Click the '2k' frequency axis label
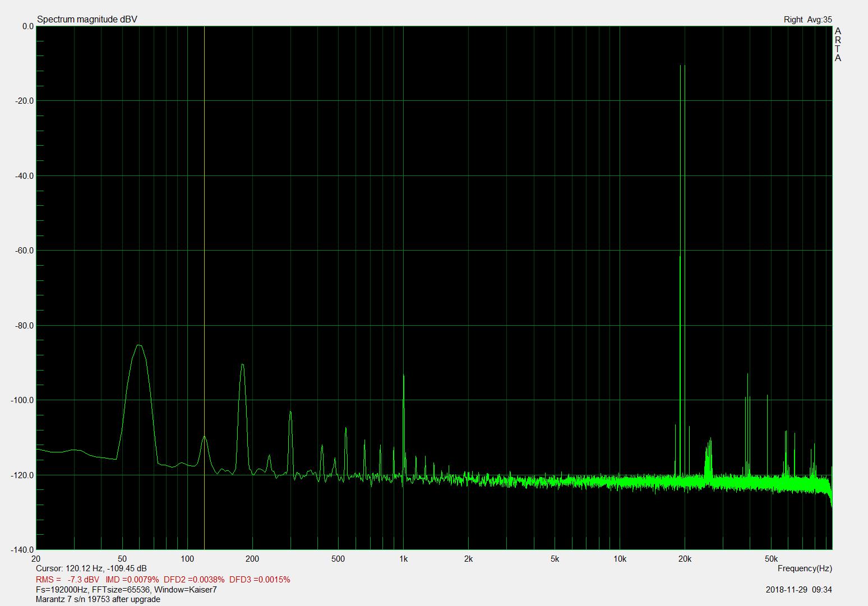This screenshot has width=868, height=606. click(x=468, y=559)
